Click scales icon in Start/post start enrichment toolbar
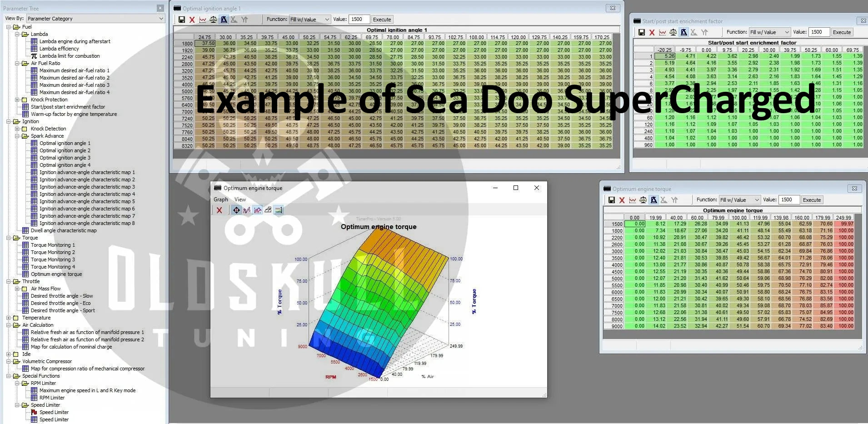Image resolution: width=868 pixels, height=424 pixels. tap(673, 32)
